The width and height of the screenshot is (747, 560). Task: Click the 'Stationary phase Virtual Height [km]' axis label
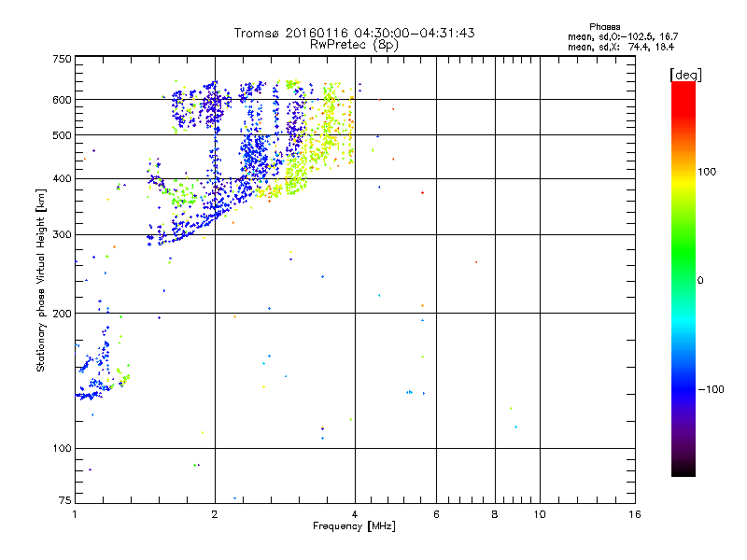click(x=41, y=281)
